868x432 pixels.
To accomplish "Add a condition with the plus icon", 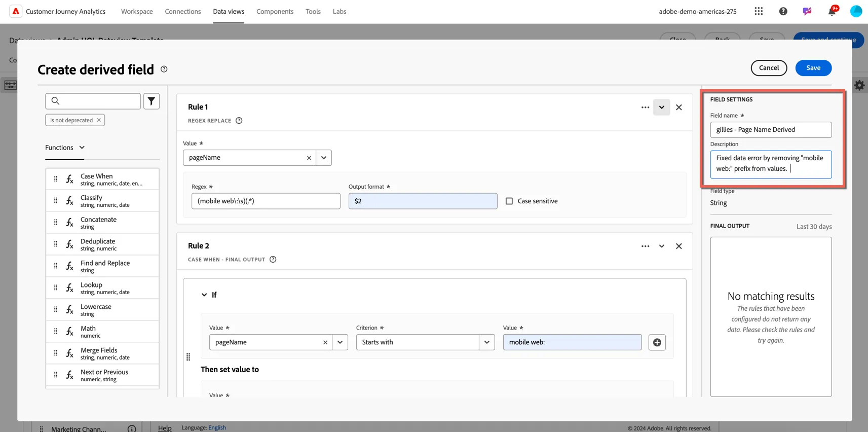I will [657, 342].
